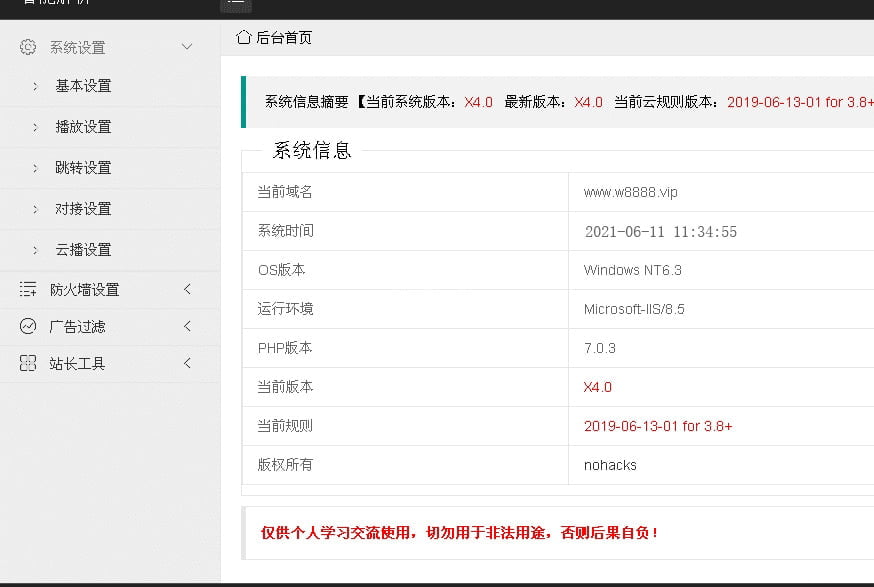This screenshot has width=874, height=587.
Task: Open the 后台首页 tab
Action: 284,37
